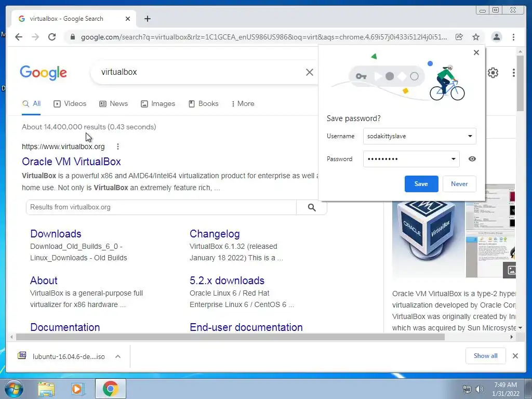532x399 pixels.
Task: Bookmark this tab with star icon
Action: coord(476,37)
